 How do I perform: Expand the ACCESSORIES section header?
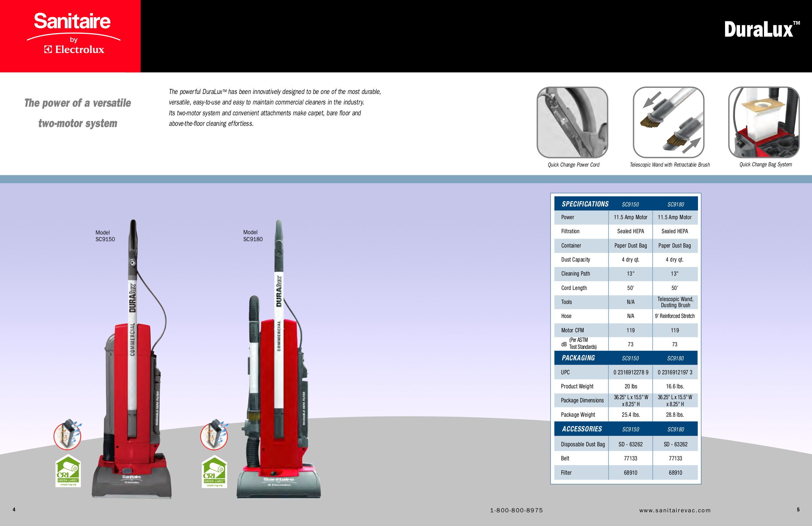[582, 429]
